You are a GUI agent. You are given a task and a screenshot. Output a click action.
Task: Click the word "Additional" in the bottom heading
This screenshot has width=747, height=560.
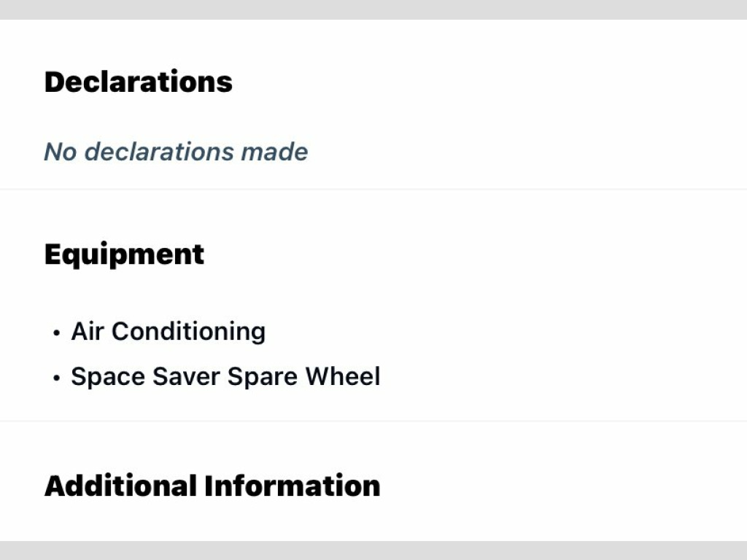121,486
